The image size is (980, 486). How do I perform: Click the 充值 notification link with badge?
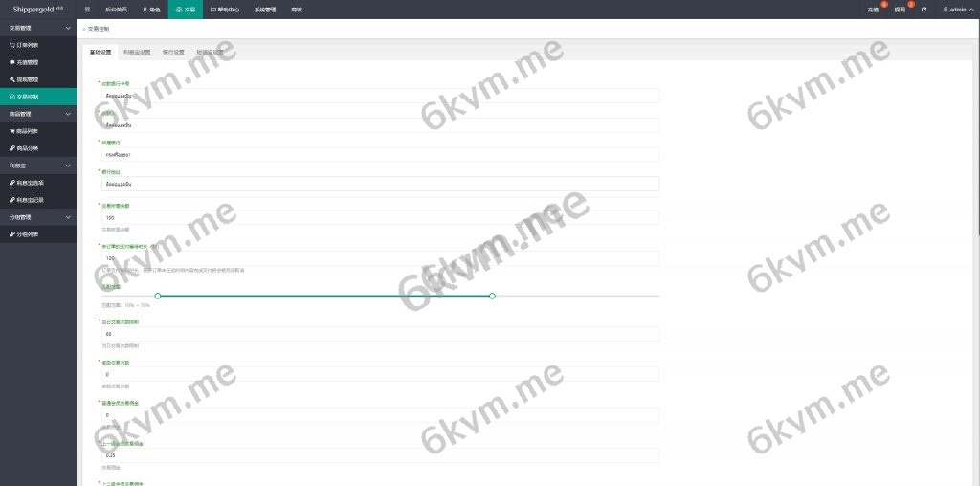click(x=875, y=9)
